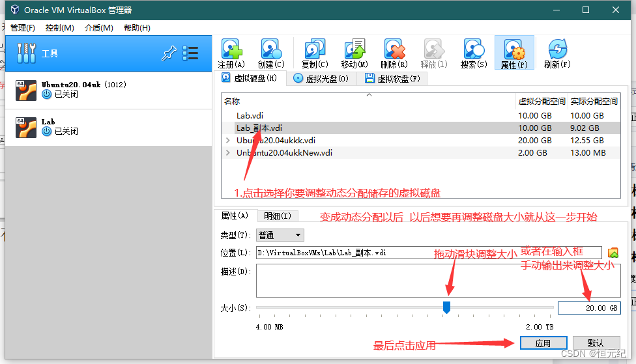Click the Move (移动) disk toolbar icon
The image size is (636, 364).
click(354, 53)
